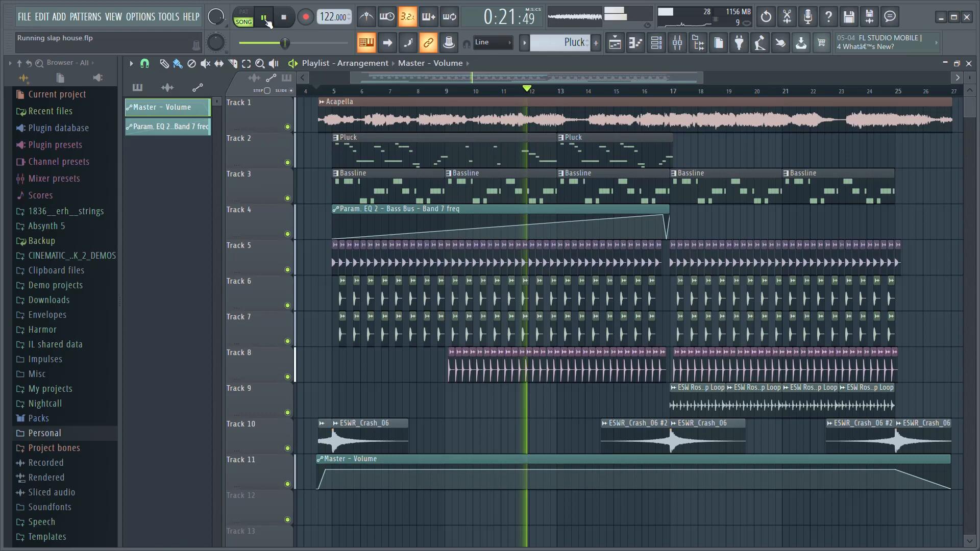Viewport: 980px width, 551px height.
Task: Click the tempo 122.000 field
Action: tap(333, 17)
